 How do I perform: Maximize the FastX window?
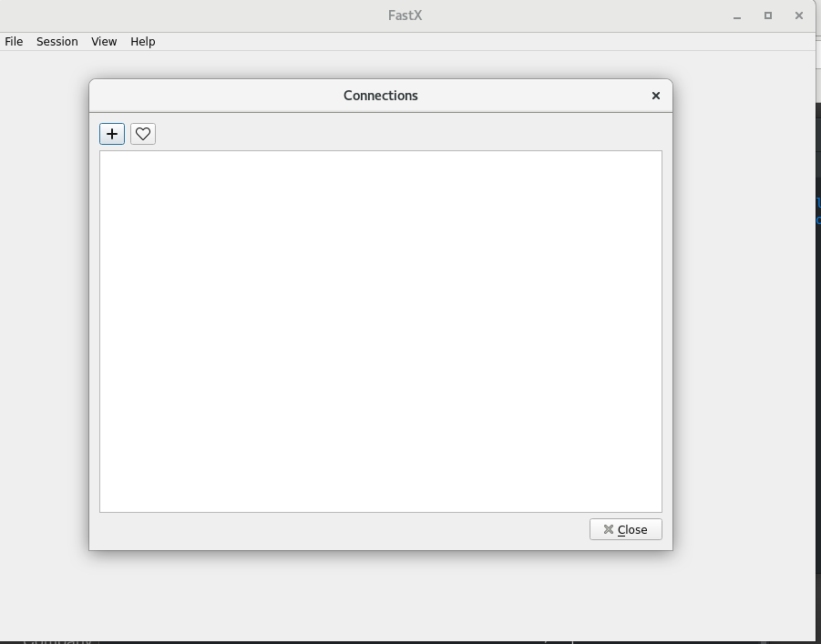point(768,15)
